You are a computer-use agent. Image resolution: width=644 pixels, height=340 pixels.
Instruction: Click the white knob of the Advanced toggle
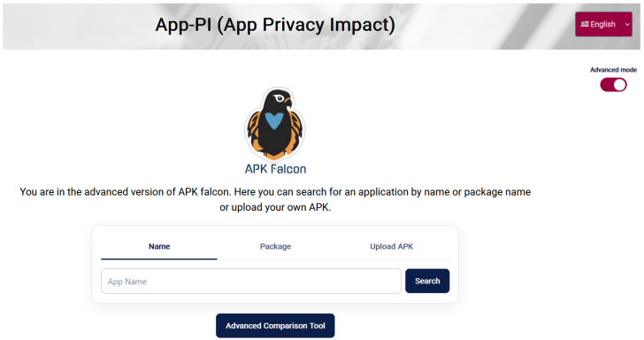619,85
